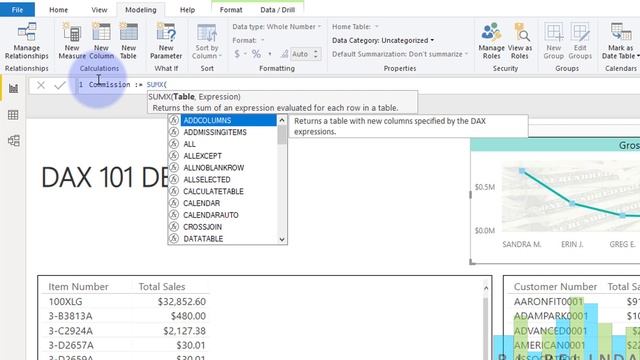The height and width of the screenshot is (360, 640).
Task: Click the $2,127.38 sales value
Action: pyautogui.click(x=184, y=331)
